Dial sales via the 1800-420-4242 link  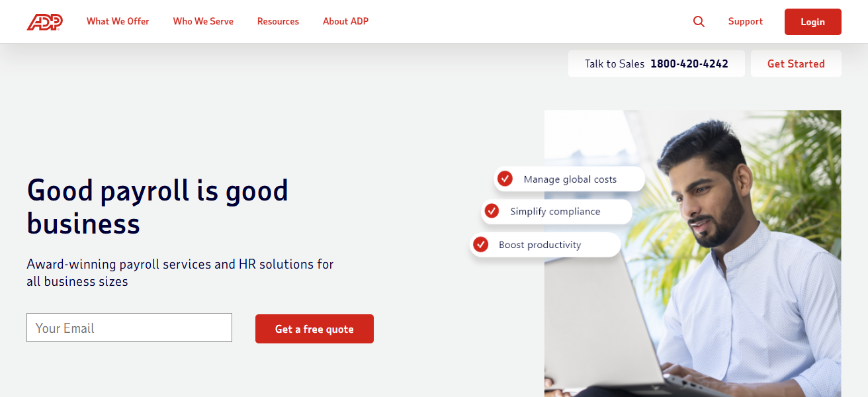click(689, 63)
